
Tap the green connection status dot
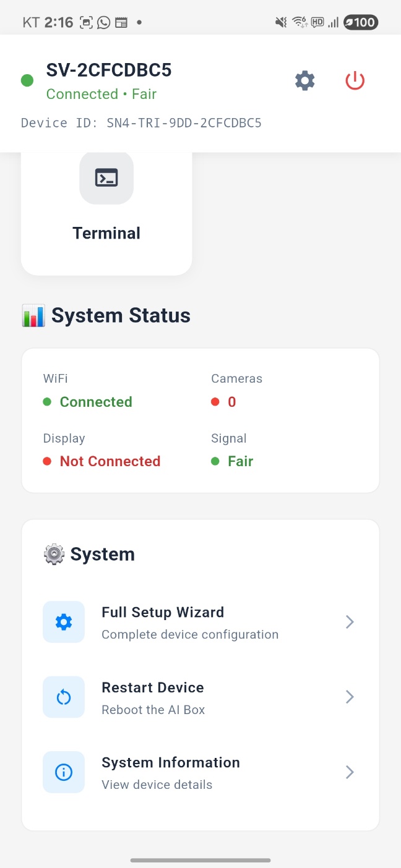27,80
